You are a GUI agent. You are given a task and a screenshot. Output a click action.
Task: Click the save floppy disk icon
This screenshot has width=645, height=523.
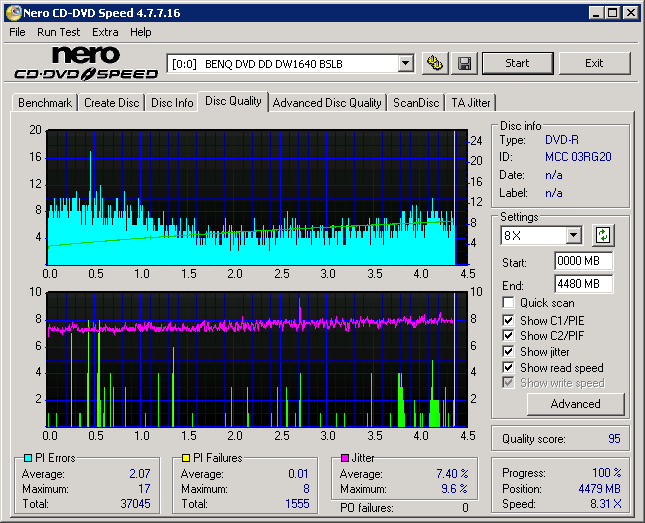click(x=465, y=63)
